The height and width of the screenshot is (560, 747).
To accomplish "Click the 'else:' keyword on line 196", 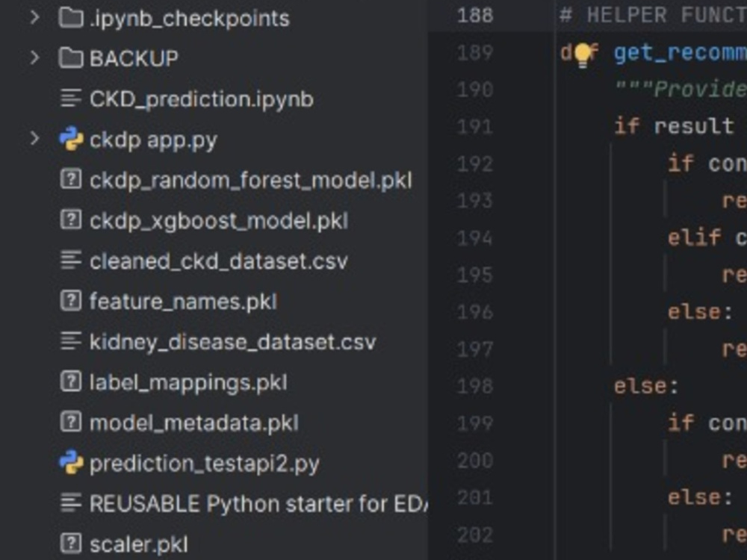I will 700,312.
